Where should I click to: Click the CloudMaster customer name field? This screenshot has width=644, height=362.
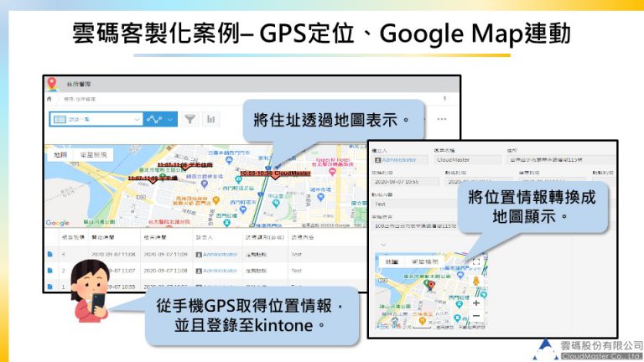pos(467,160)
